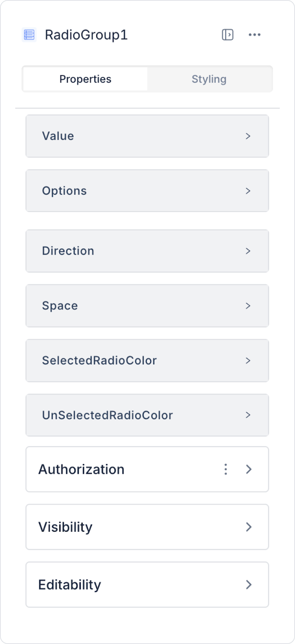Expand the Space property row
The height and width of the screenshot is (644, 295).
pyautogui.click(x=147, y=306)
